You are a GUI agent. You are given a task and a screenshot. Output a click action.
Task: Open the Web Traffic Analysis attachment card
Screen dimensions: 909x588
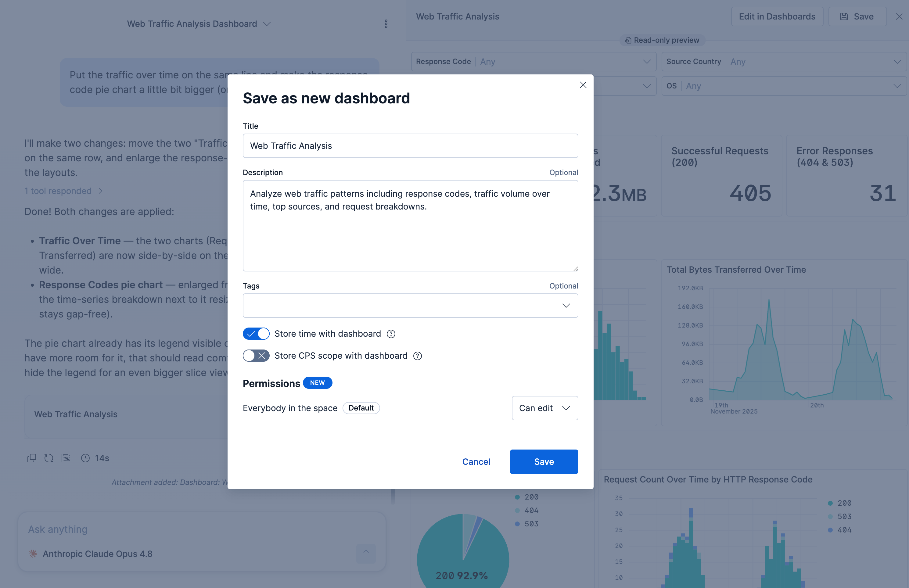tap(126, 416)
